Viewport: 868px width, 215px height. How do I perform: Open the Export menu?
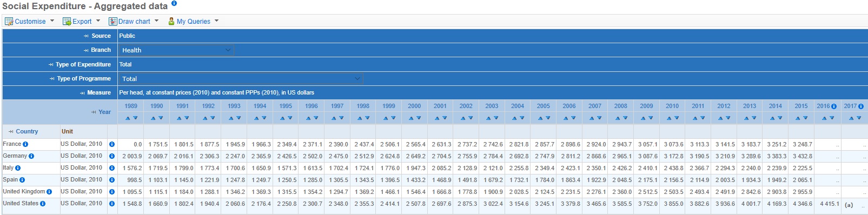click(x=82, y=22)
